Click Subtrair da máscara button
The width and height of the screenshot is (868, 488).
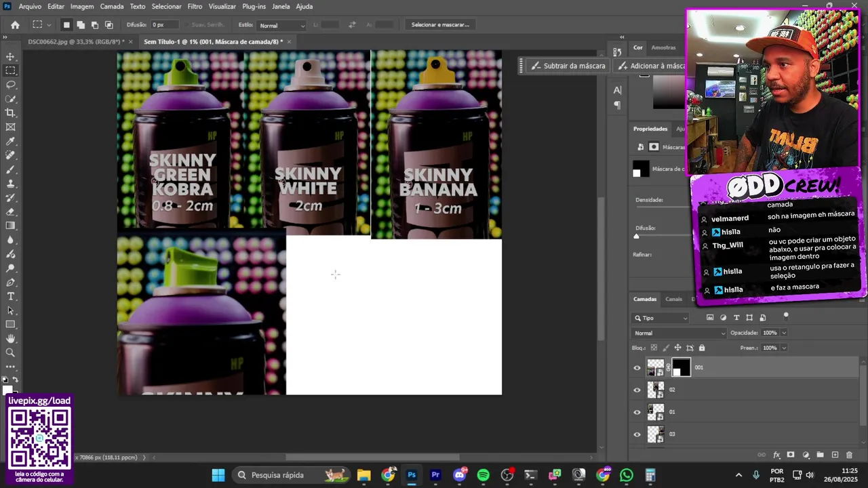tap(568, 66)
